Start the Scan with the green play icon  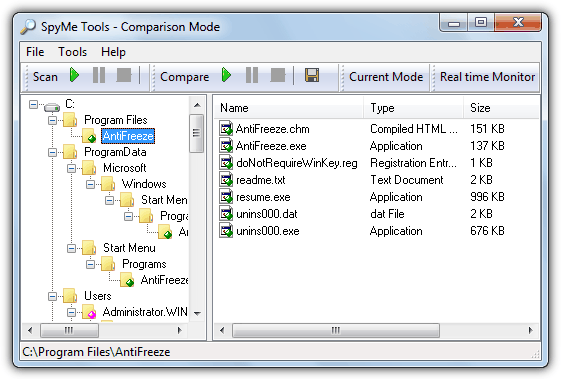tap(74, 75)
